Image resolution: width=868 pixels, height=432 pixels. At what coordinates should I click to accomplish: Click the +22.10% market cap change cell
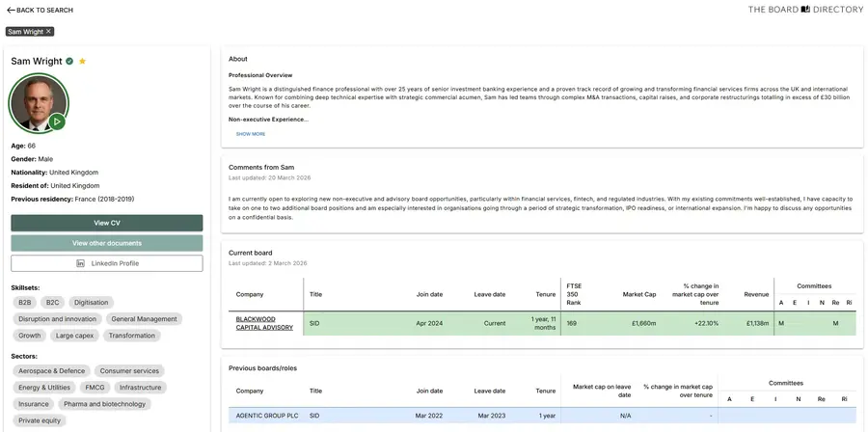pyautogui.click(x=706, y=324)
